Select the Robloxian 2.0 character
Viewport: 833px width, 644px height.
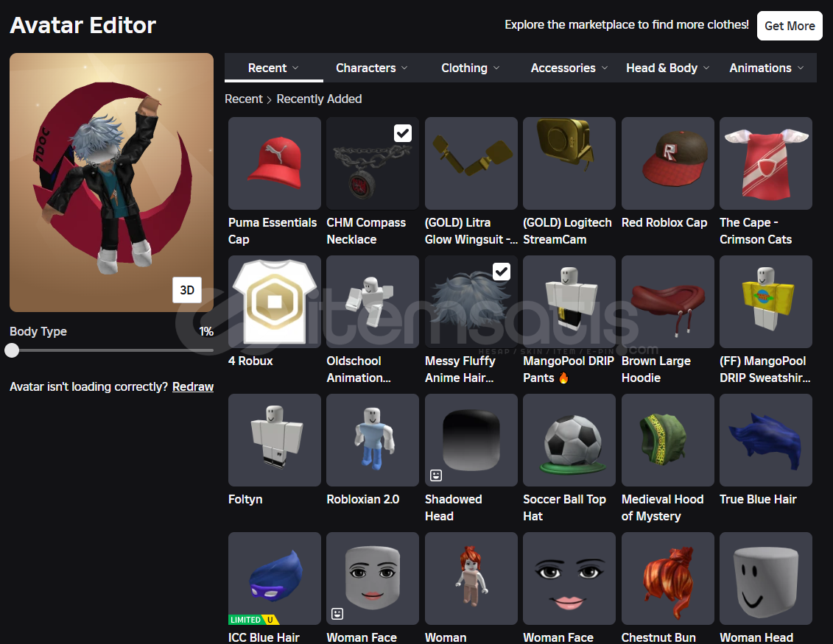(x=373, y=440)
